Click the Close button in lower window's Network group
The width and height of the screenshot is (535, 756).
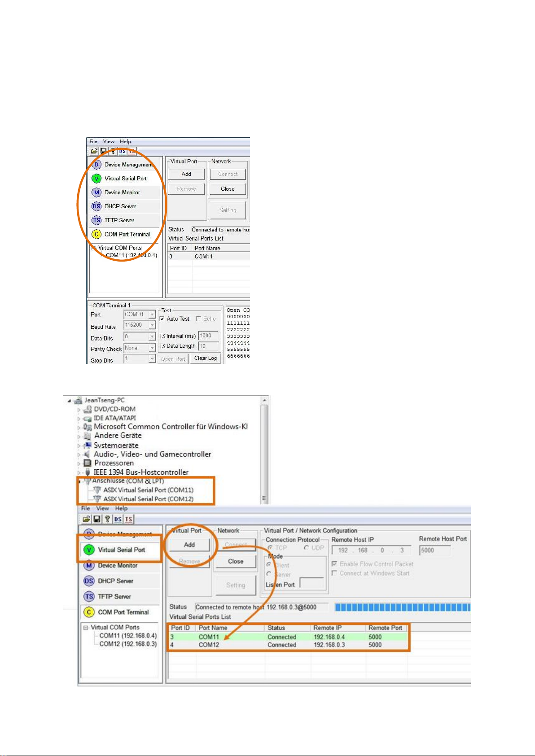point(236,561)
